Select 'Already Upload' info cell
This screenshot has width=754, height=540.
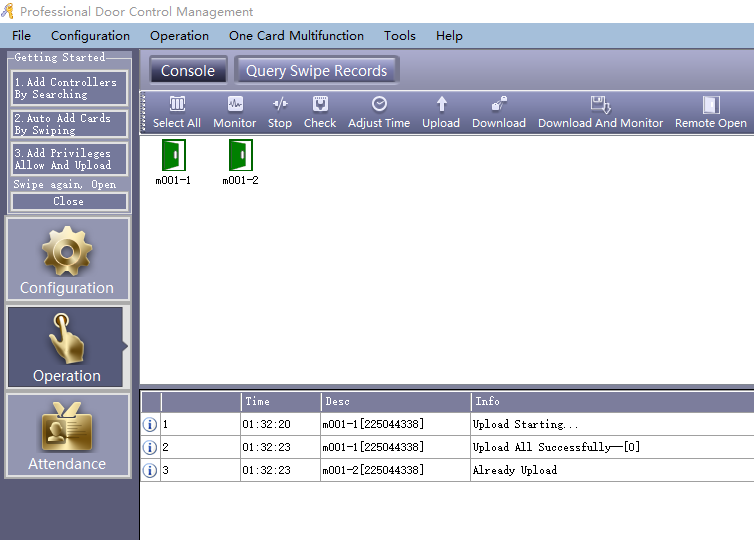coord(612,470)
